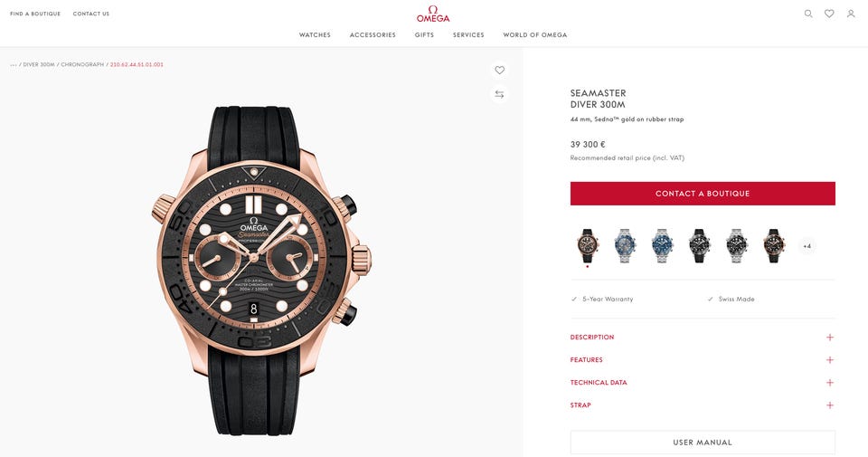Open the user account icon

(851, 14)
